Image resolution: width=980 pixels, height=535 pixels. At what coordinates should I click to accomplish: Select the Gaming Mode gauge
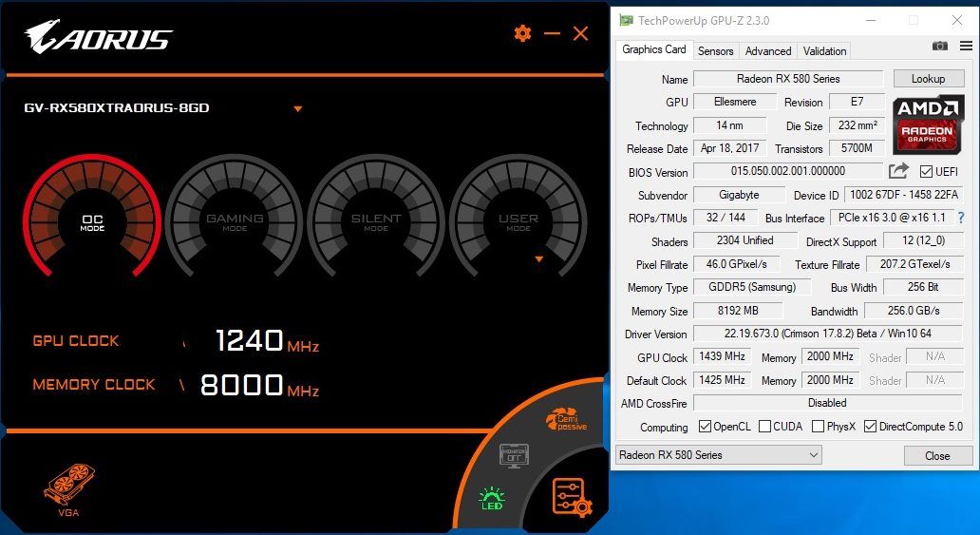(x=235, y=218)
